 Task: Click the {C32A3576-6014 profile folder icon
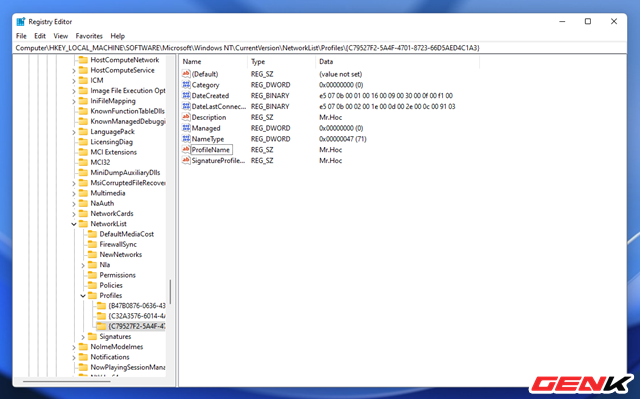point(101,316)
